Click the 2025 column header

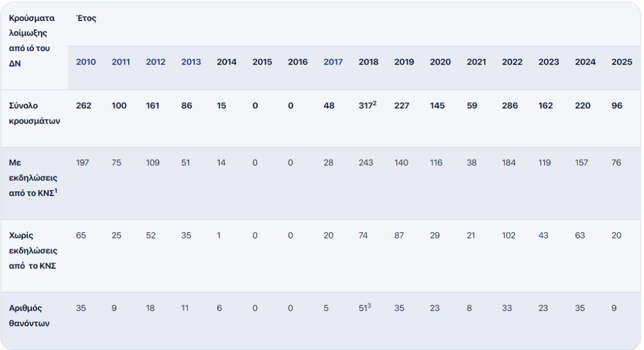pos(621,62)
